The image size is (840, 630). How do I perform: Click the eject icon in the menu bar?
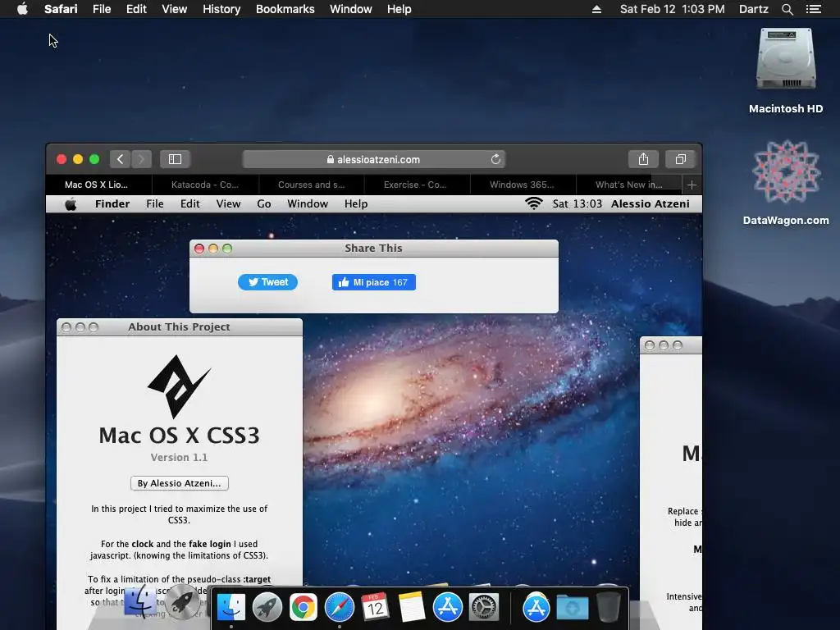click(x=596, y=9)
